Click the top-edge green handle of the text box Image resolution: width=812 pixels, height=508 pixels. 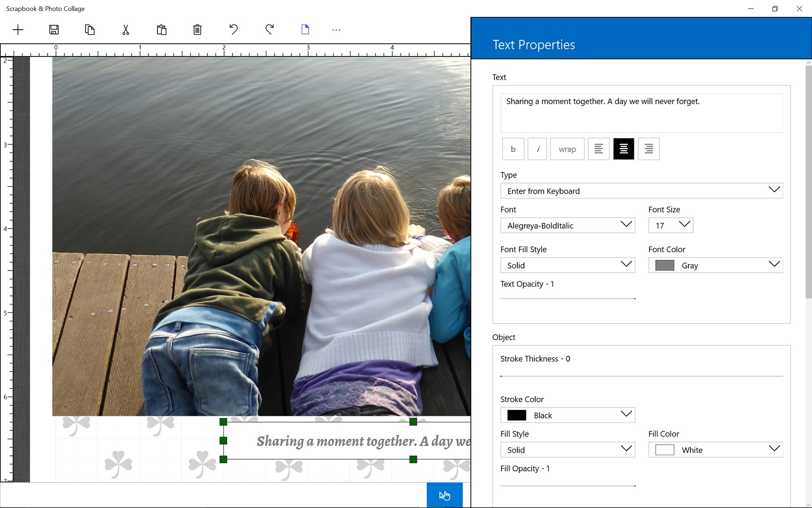tap(413, 422)
